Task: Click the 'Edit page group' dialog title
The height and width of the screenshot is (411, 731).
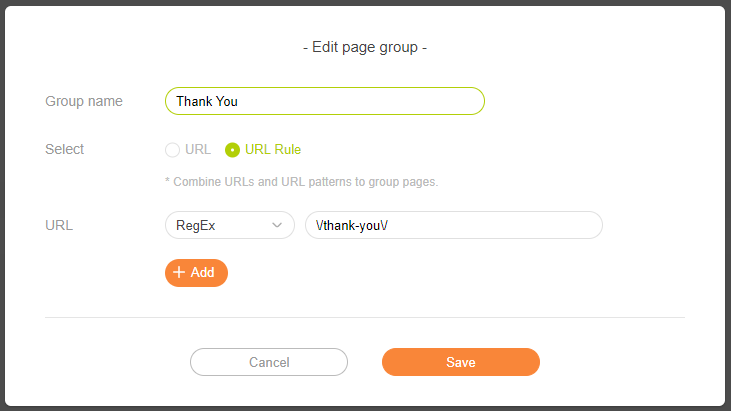Action: (x=365, y=47)
